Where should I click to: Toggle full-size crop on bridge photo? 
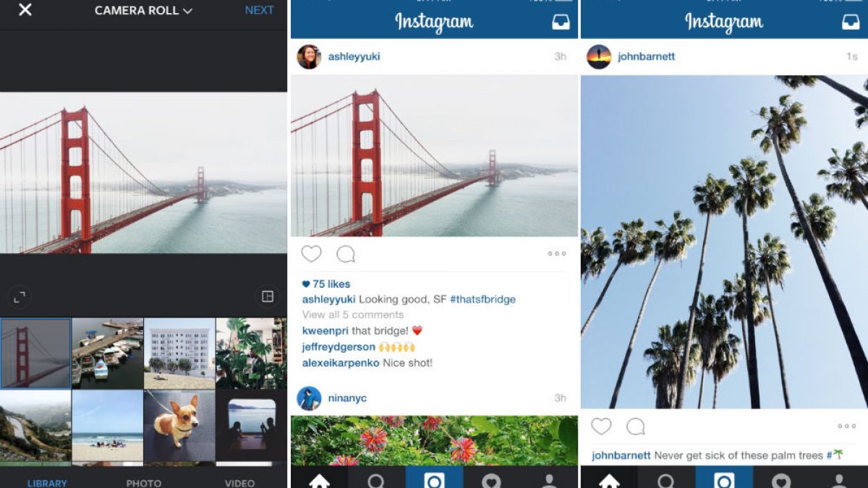pos(20,296)
